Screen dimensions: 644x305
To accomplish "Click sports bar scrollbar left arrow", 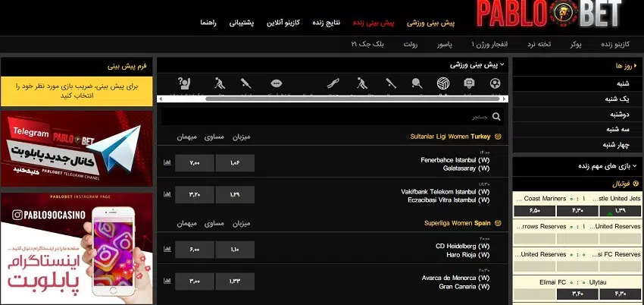I will pos(160,99).
